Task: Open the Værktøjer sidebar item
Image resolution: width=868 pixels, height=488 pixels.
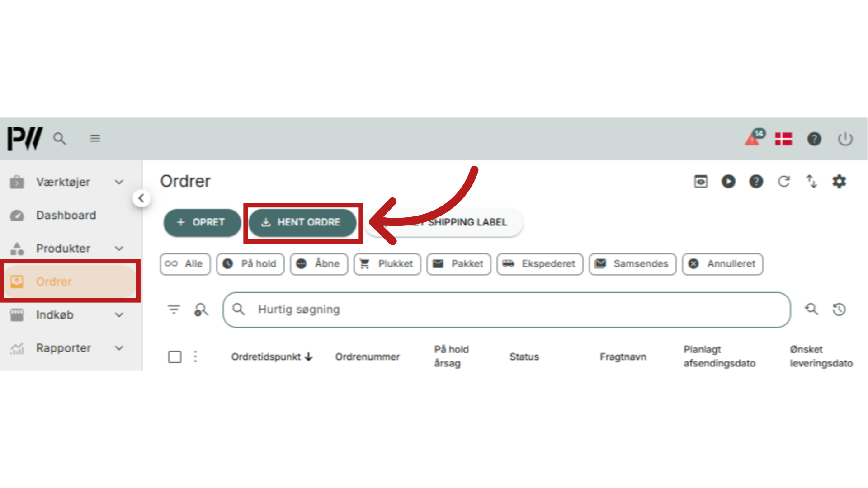Action: [63, 182]
